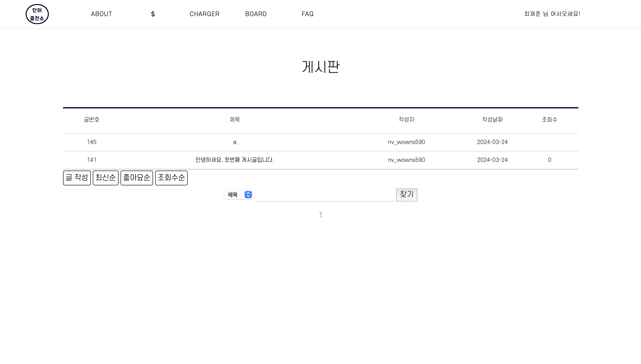Select page 1 in pagination
641x364 pixels.
click(x=320, y=215)
